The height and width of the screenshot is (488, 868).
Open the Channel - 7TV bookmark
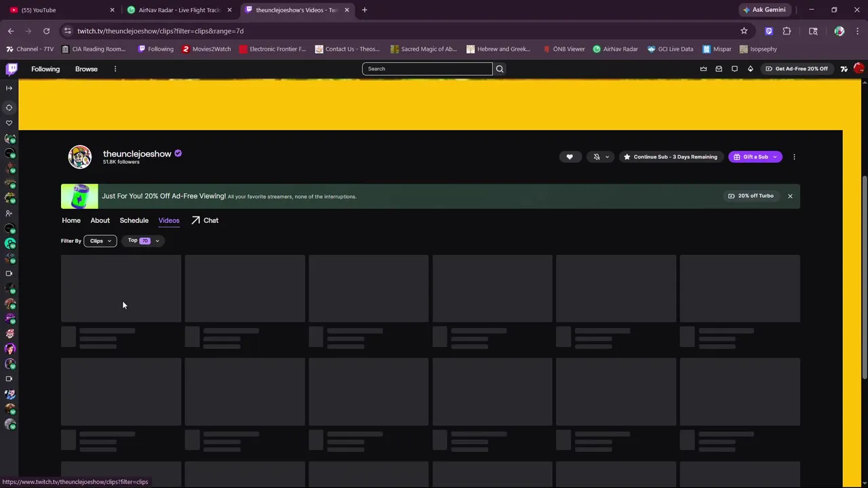(29, 49)
